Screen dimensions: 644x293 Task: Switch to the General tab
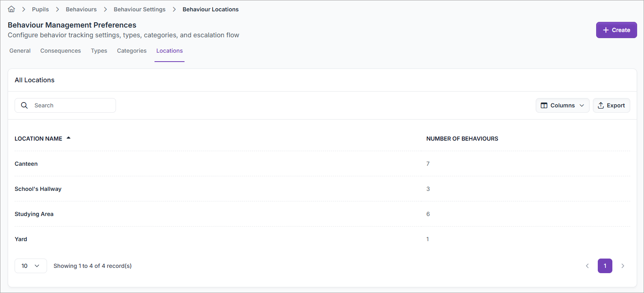(20, 51)
